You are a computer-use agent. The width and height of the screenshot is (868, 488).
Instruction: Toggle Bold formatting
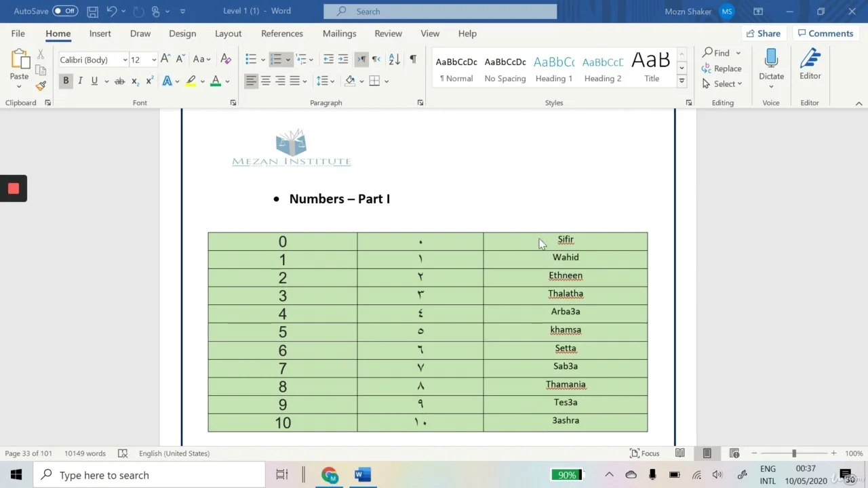click(66, 81)
